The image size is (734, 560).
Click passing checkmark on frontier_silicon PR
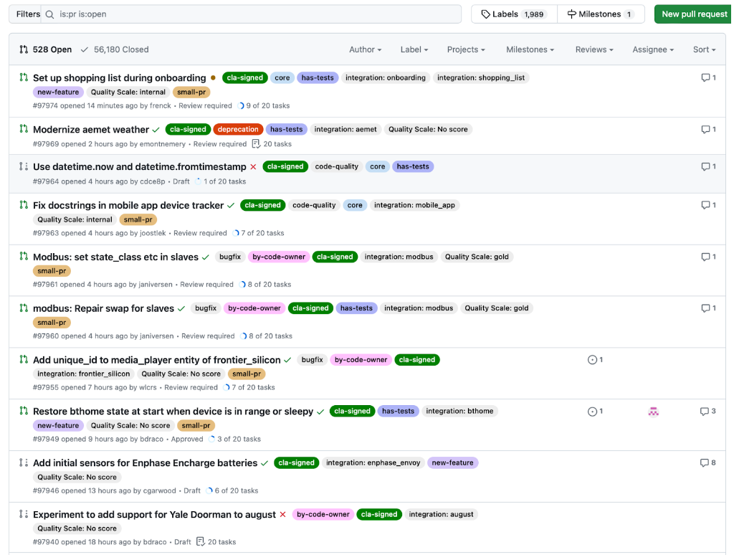(287, 360)
